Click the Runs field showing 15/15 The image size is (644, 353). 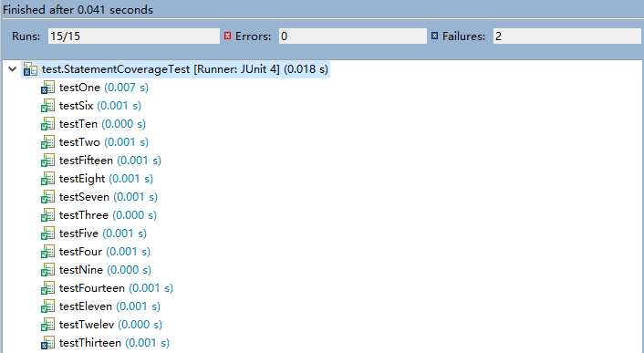(134, 36)
